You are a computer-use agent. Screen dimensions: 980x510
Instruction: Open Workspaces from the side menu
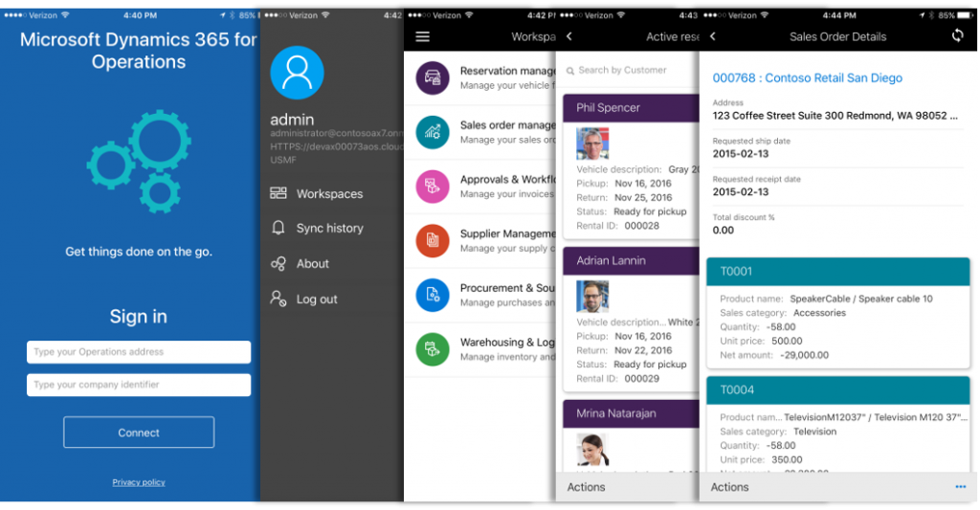click(x=329, y=193)
